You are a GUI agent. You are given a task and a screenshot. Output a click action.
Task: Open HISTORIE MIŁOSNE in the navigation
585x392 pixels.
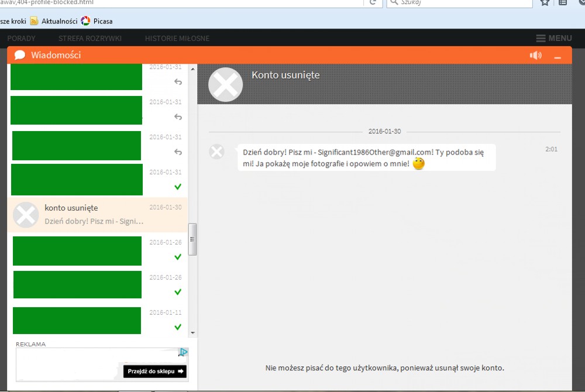click(x=177, y=38)
